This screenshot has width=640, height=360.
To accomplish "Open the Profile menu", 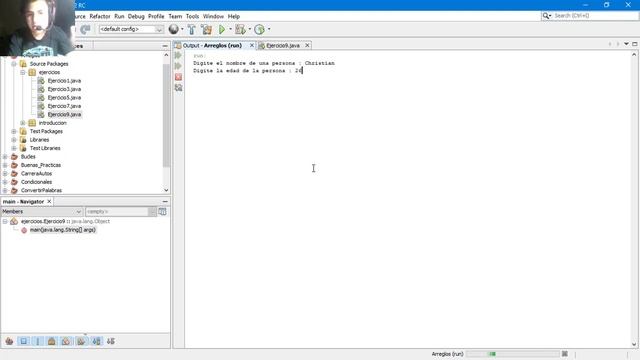I will (156, 16).
